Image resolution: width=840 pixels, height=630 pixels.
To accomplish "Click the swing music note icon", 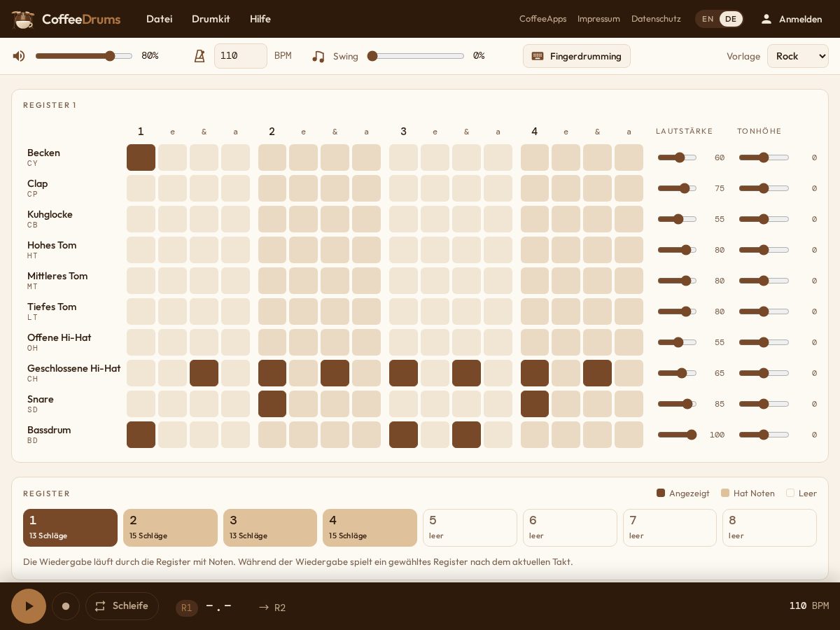I will coord(318,56).
